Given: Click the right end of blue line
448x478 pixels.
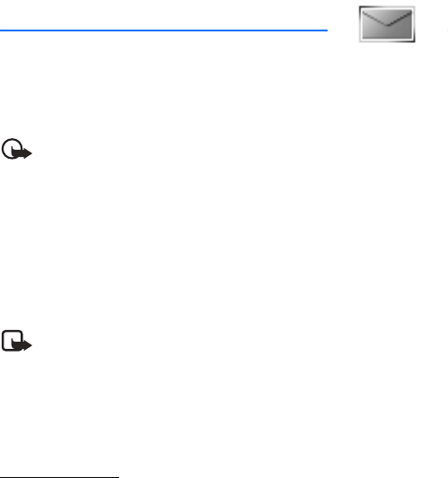Looking at the screenshot, I should pyautogui.click(x=326, y=30).
